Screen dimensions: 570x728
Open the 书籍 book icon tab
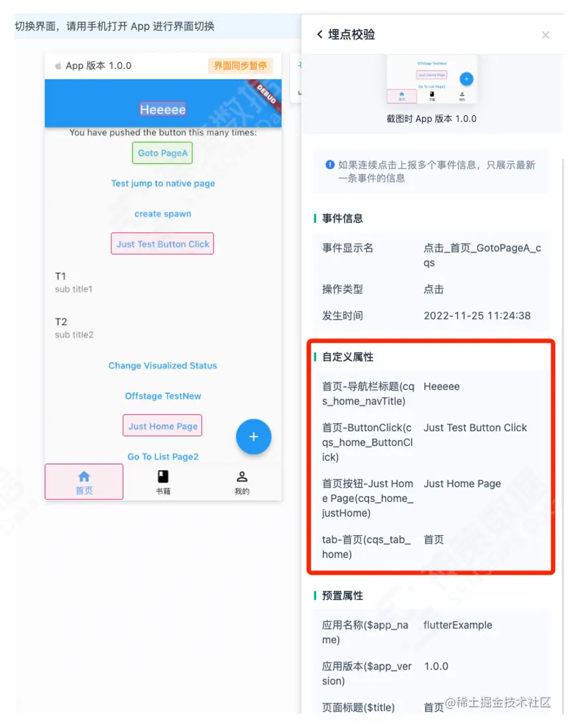point(163,476)
